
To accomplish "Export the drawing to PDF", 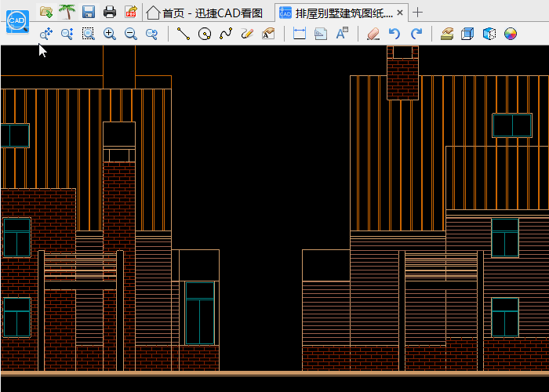I will point(131,12).
